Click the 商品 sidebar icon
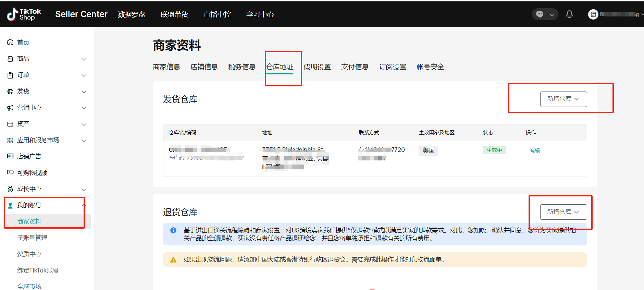 point(10,59)
